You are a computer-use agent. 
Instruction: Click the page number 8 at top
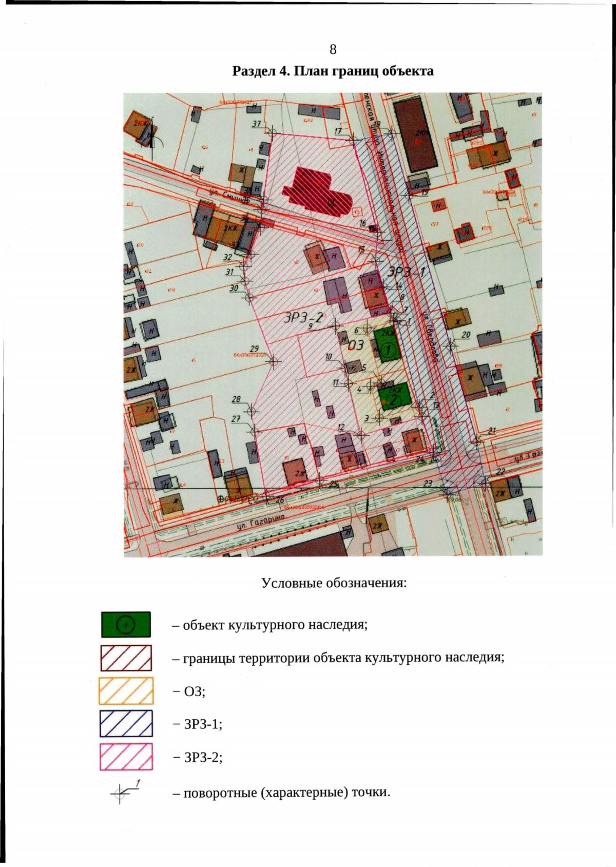pyautogui.click(x=333, y=49)
